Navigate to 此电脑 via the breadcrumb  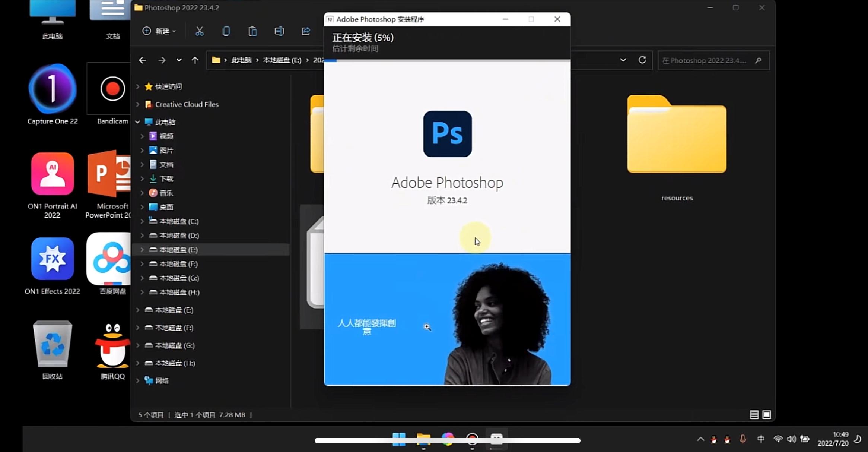click(x=241, y=60)
